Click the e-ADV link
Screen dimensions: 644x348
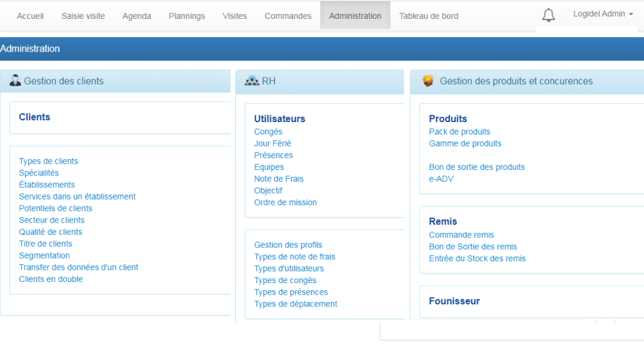tap(441, 179)
